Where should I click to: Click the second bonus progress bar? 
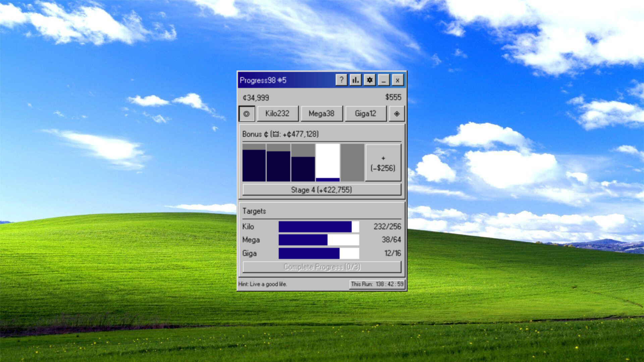(278, 163)
